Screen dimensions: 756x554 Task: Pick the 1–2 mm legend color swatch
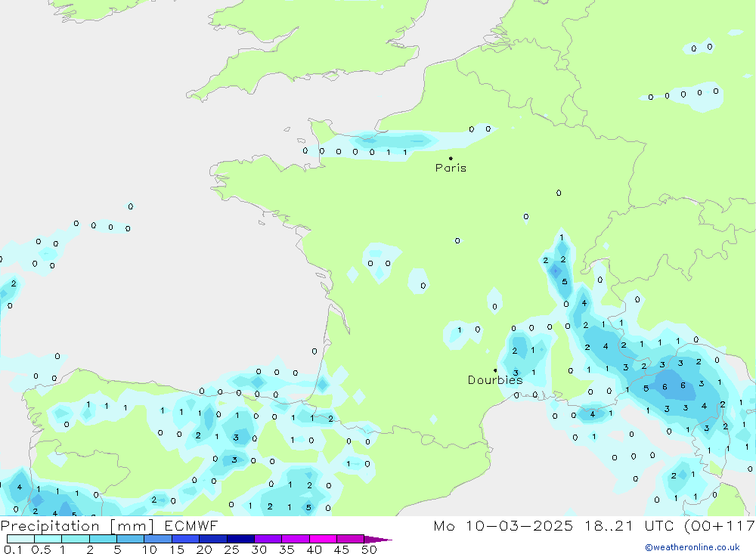76,539
